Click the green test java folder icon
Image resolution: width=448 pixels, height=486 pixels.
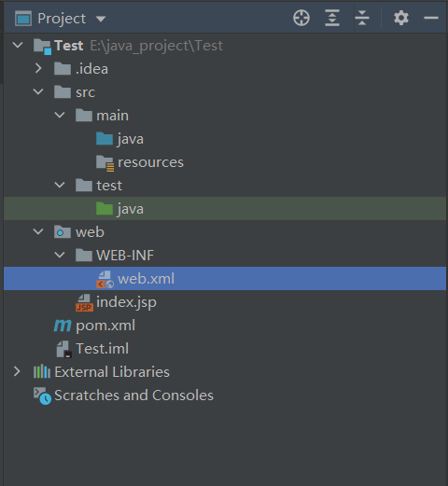(105, 209)
